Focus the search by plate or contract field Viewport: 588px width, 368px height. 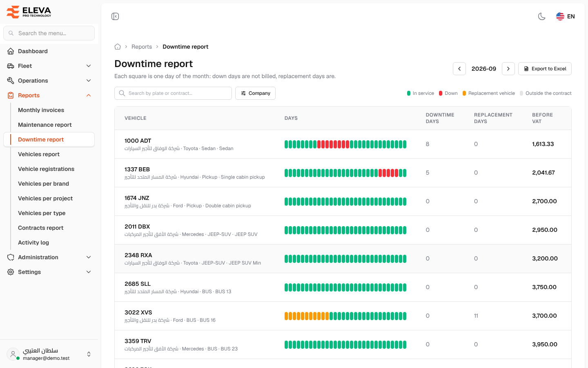click(x=173, y=93)
